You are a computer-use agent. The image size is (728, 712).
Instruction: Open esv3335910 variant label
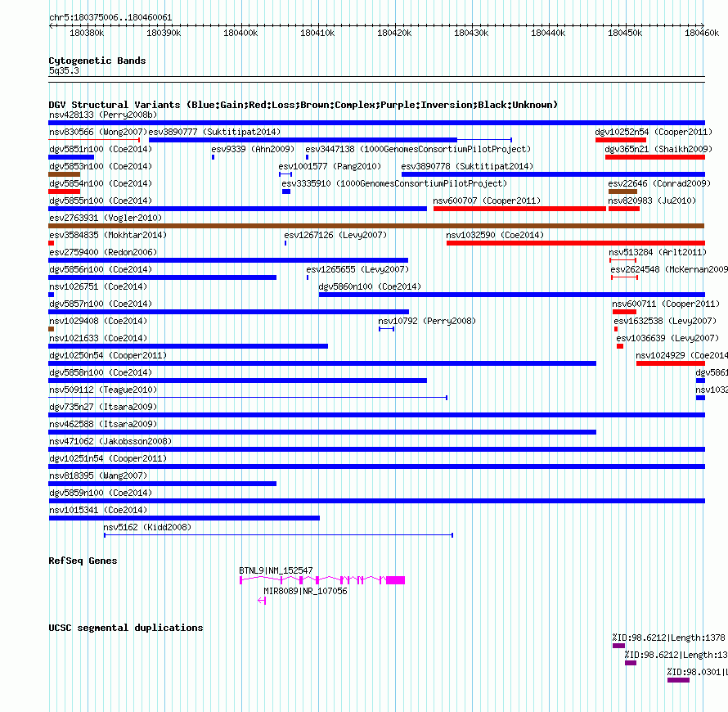(x=394, y=183)
